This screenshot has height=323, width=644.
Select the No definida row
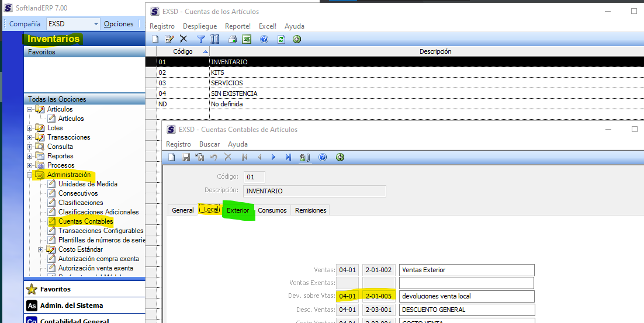click(x=394, y=104)
